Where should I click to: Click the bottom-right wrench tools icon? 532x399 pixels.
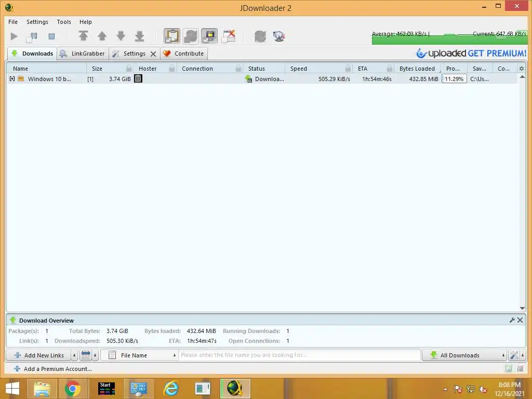click(514, 355)
